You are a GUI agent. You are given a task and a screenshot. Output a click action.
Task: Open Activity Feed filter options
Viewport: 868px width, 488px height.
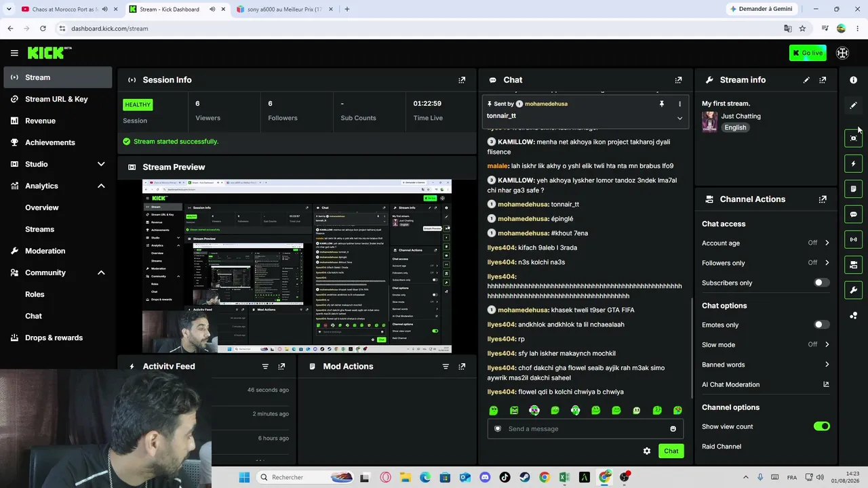[x=265, y=367]
